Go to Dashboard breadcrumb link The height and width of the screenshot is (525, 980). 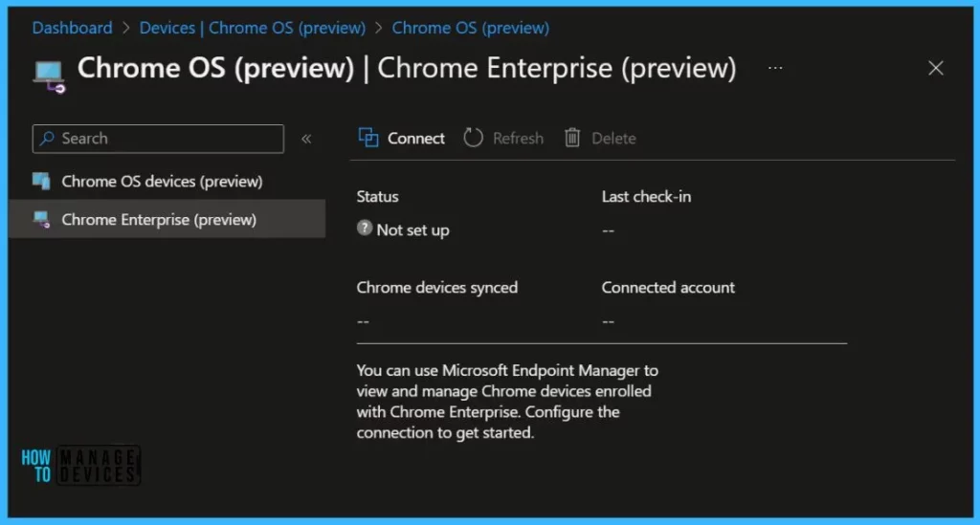click(x=73, y=28)
